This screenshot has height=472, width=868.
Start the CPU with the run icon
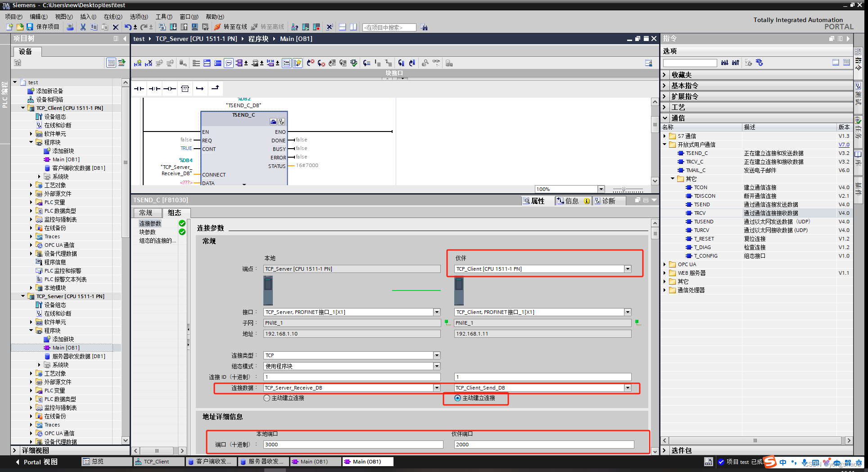tap(306, 27)
